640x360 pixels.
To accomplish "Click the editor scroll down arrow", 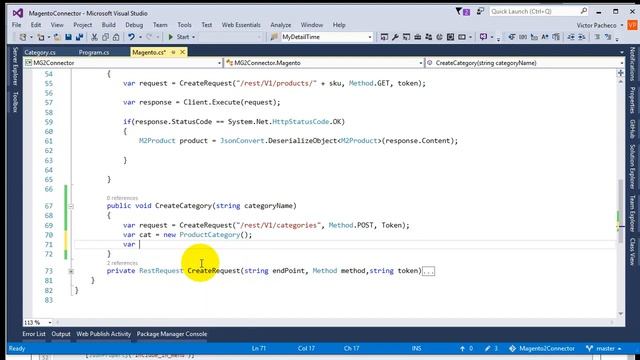I will point(620,313).
